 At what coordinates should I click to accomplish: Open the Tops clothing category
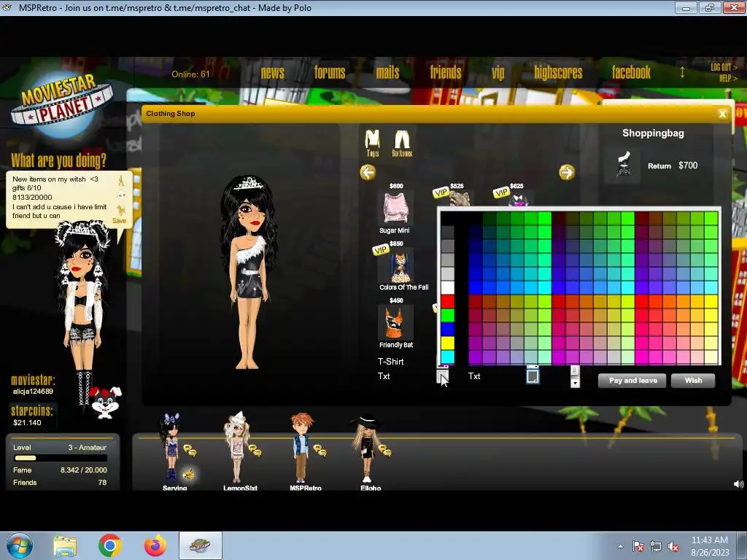tap(372, 144)
